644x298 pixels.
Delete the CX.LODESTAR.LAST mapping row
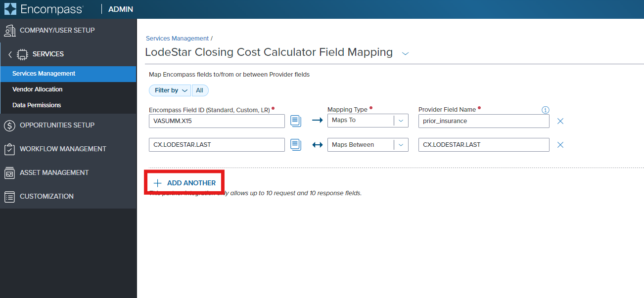pos(560,144)
